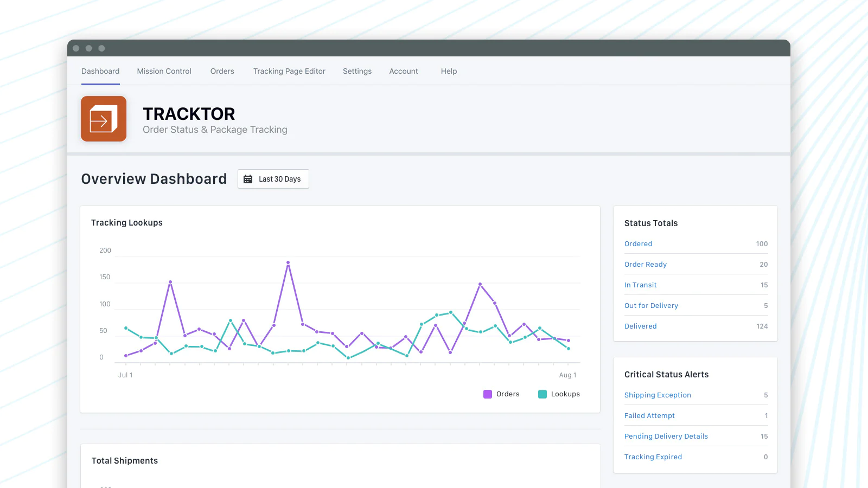868x488 pixels.
Task: Switch to the Mission Control tab
Action: coord(164,71)
